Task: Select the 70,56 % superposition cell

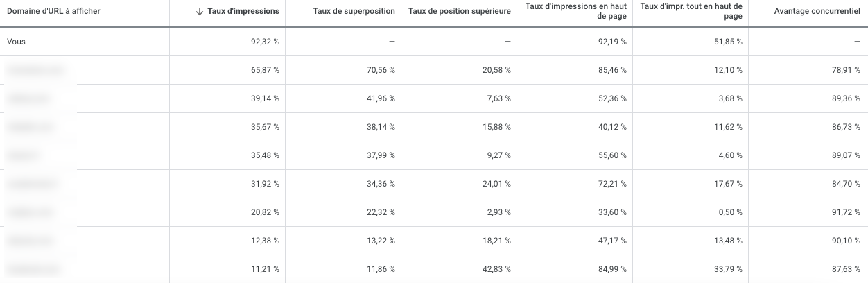Action: coord(381,70)
